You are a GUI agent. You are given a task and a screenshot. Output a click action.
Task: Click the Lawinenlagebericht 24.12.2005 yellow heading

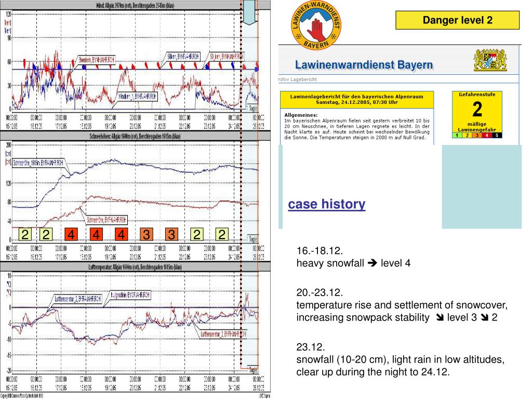[356, 99]
